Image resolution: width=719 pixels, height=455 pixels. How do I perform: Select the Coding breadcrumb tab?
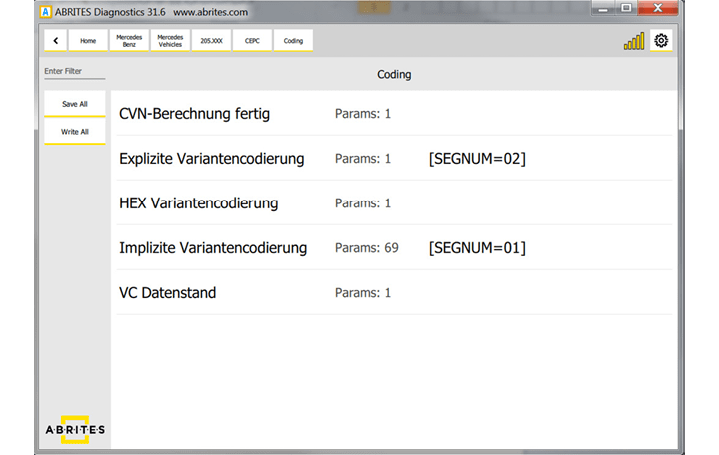(293, 41)
